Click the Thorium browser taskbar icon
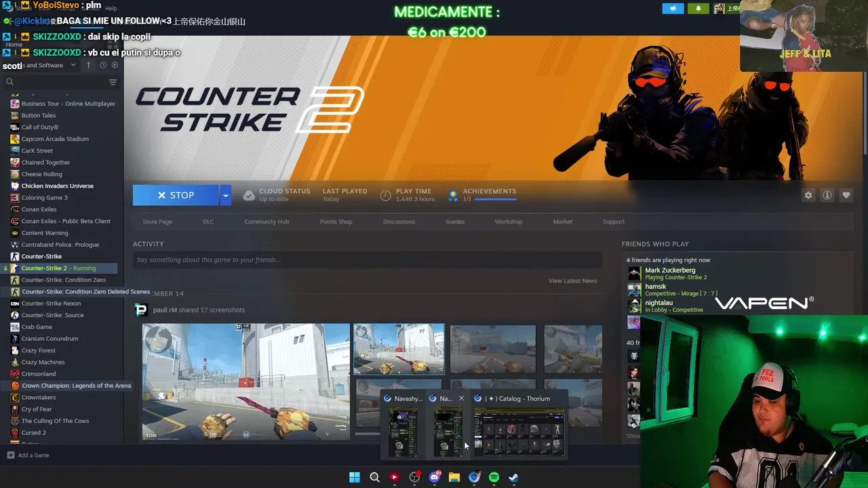The width and height of the screenshot is (868, 488). (475, 477)
